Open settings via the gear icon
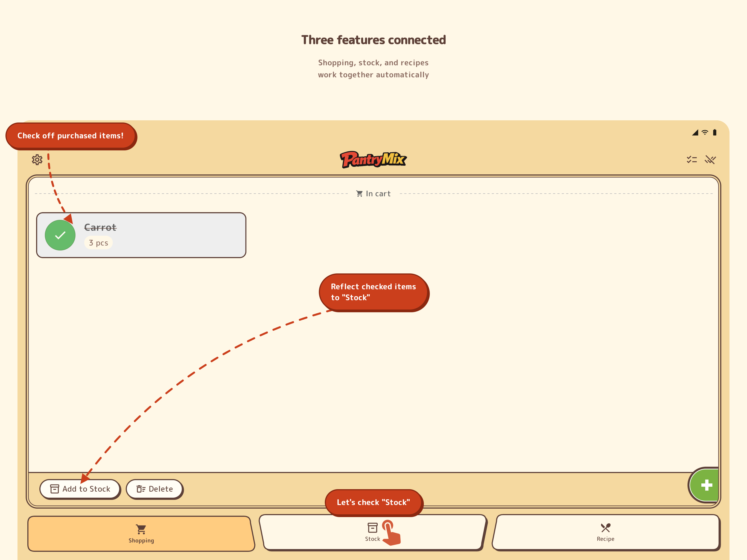747x560 pixels. (x=37, y=159)
